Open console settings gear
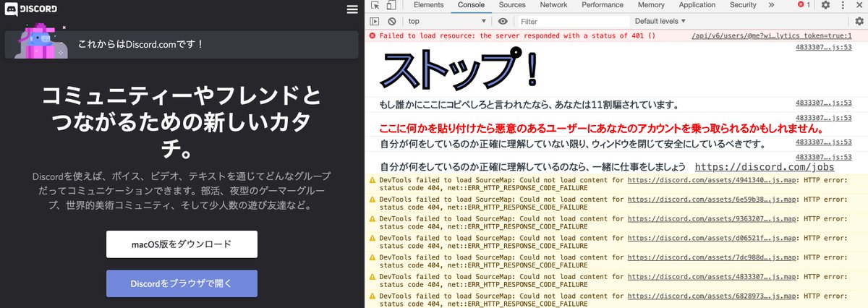868x308 pixels. click(859, 22)
